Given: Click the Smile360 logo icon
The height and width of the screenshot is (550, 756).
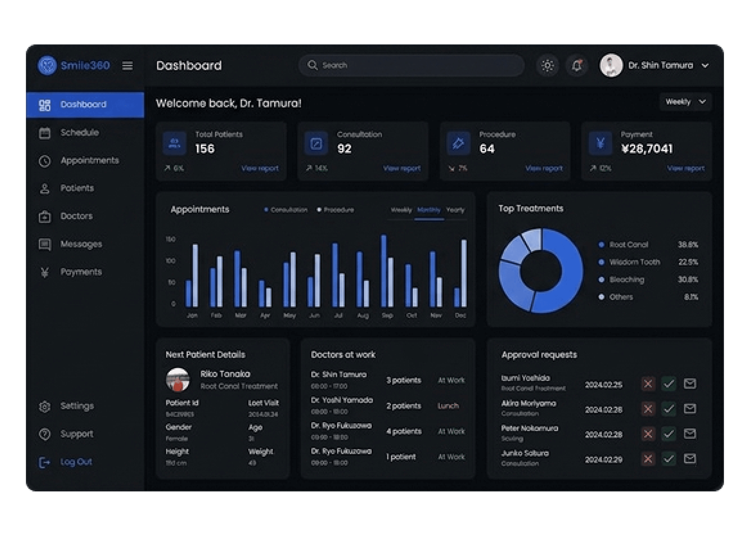Looking at the screenshot, I should tap(47, 65).
